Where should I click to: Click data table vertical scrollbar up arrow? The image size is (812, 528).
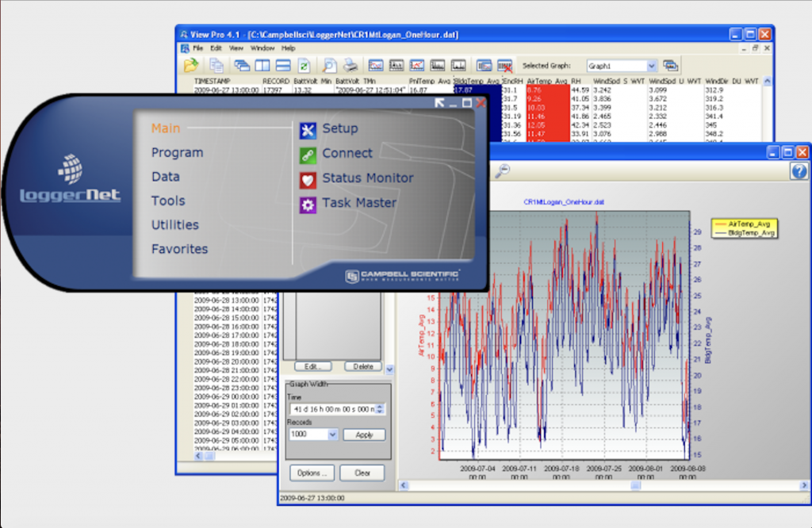coord(768,82)
